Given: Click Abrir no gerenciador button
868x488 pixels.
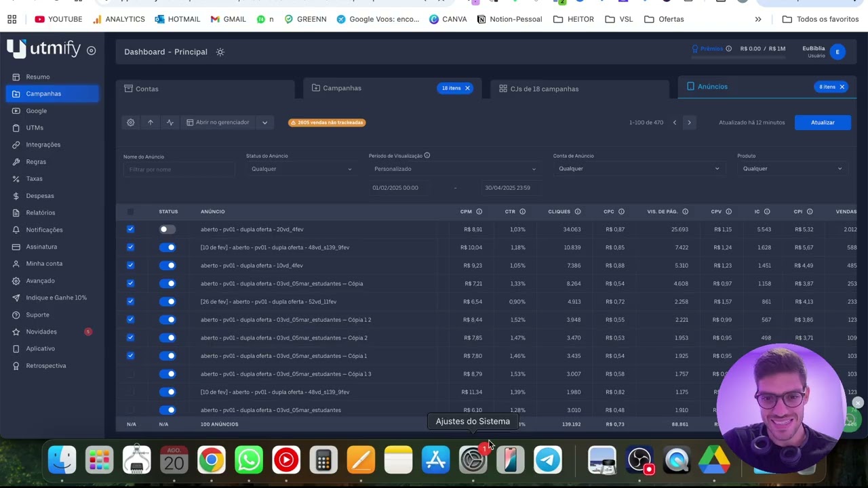Looking at the screenshot, I should 218,123.
